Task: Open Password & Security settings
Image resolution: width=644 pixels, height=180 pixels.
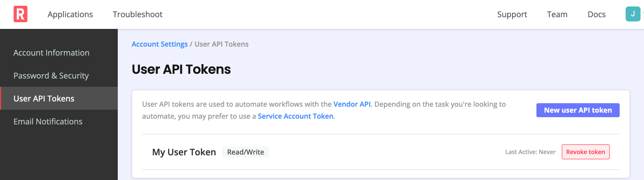Action: 51,76
